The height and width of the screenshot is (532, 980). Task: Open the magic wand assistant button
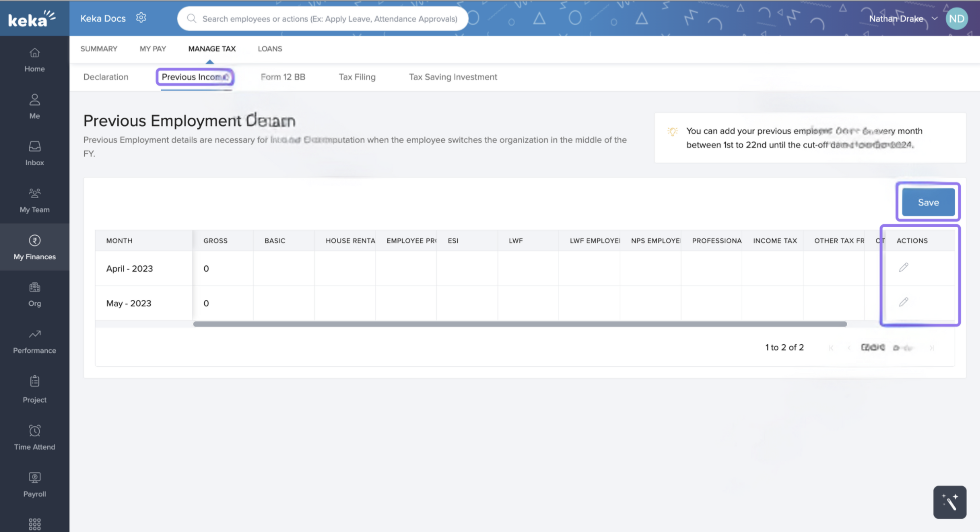coord(949,502)
